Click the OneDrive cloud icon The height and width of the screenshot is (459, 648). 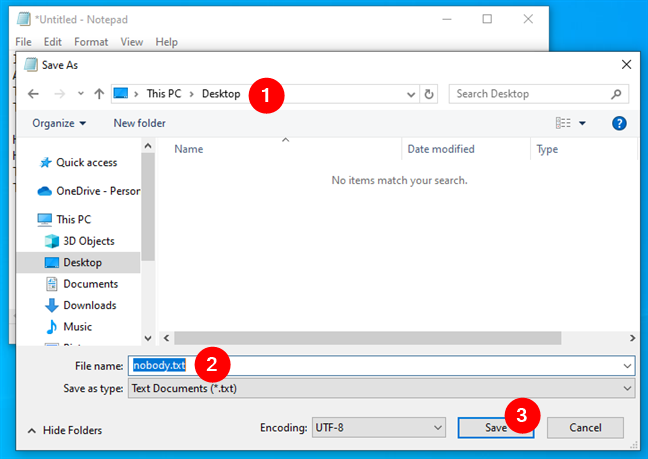45,191
